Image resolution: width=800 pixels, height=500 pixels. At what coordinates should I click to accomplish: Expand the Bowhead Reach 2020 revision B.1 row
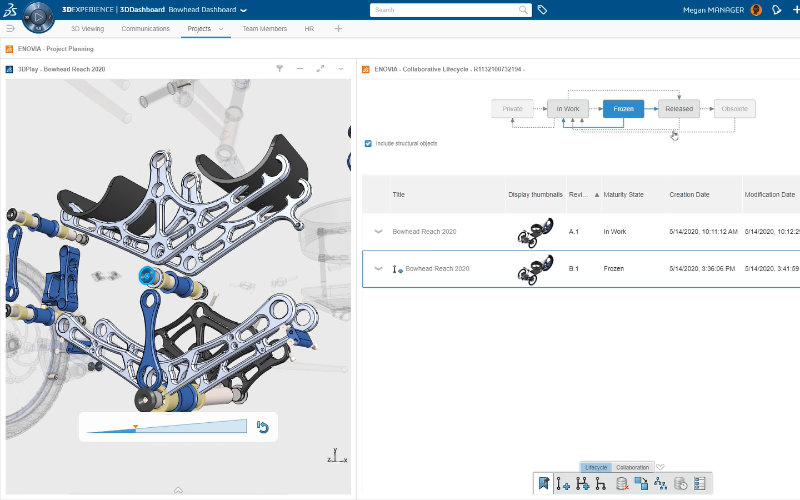point(378,269)
